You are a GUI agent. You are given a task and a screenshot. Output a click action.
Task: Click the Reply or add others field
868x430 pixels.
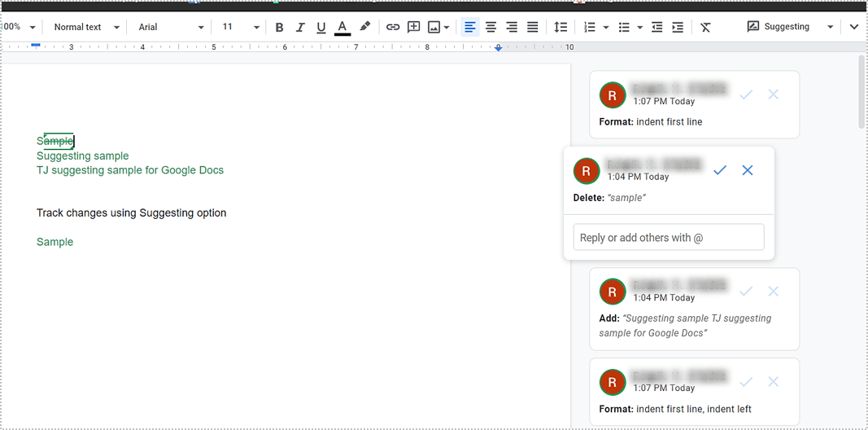tap(668, 238)
